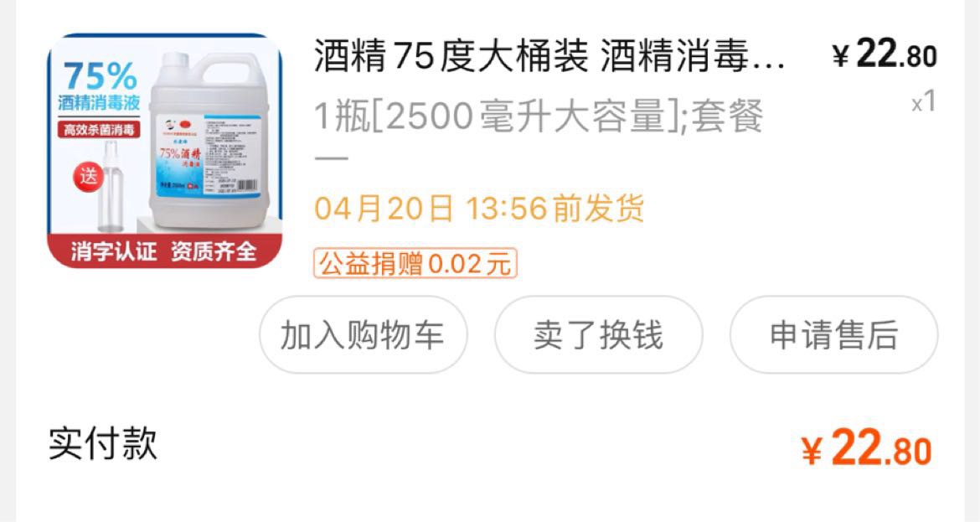Tap the black ¥22.80 item price
This screenshot has height=522, width=980.
click(x=885, y=54)
